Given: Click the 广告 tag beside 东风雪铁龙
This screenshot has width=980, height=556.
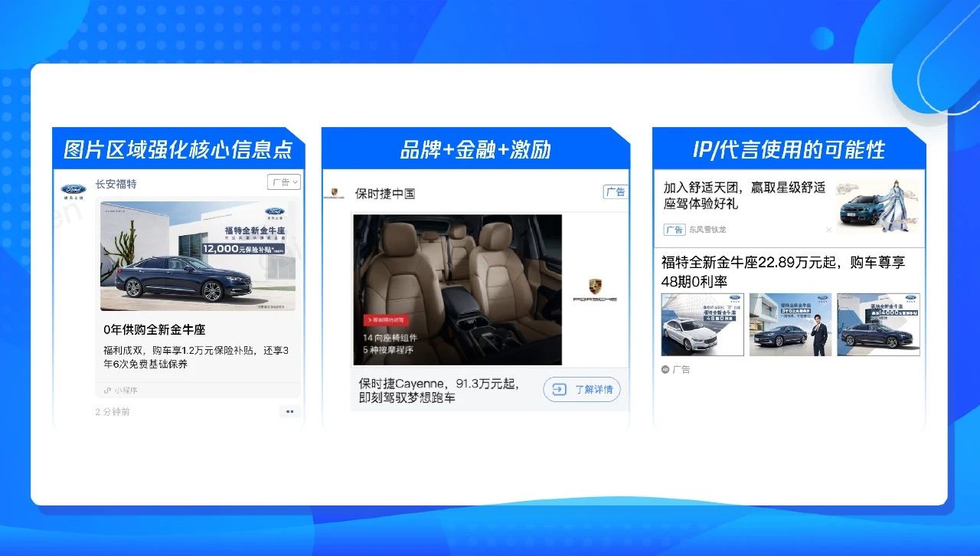Looking at the screenshot, I should coord(674,229).
